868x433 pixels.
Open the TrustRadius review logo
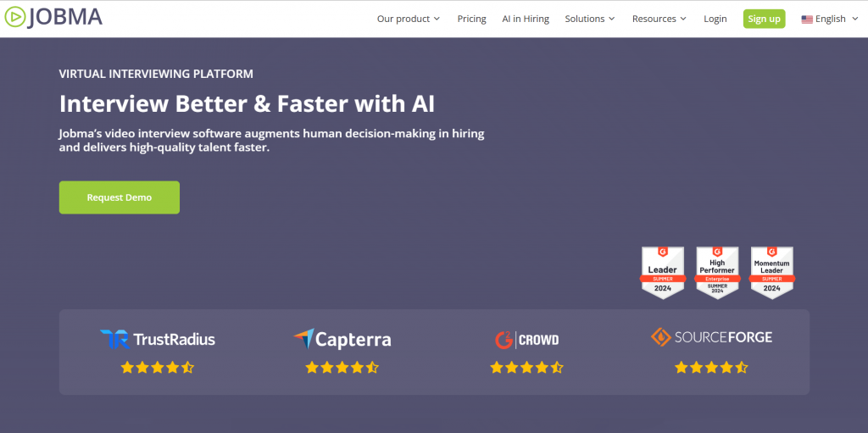(x=158, y=339)
